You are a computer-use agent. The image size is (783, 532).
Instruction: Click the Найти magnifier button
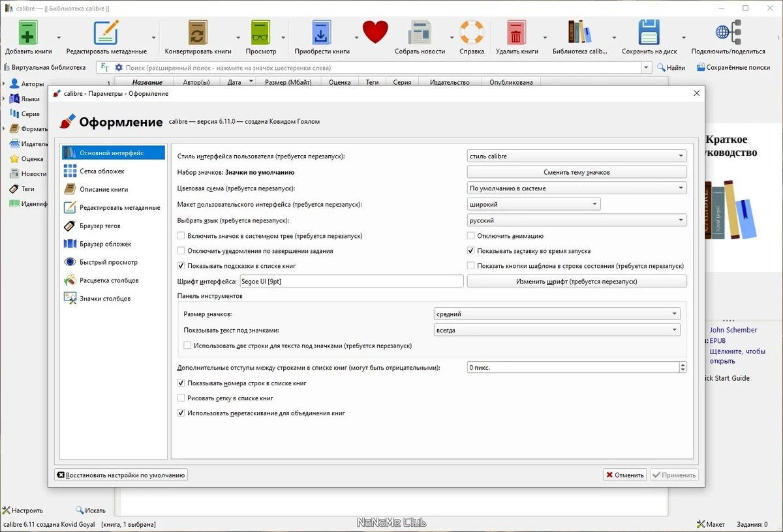671,68
